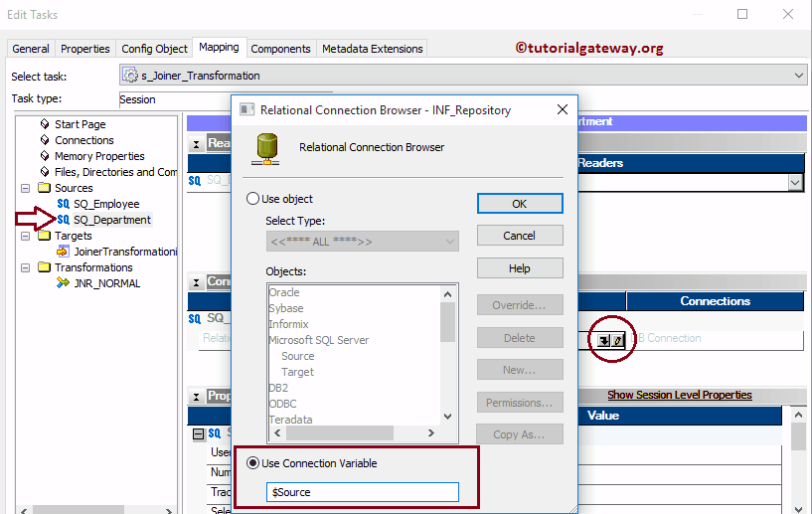The image size is (812, 514).
Task: Click the JoinerTransformation target icon
Action: (x=63, y=252)
